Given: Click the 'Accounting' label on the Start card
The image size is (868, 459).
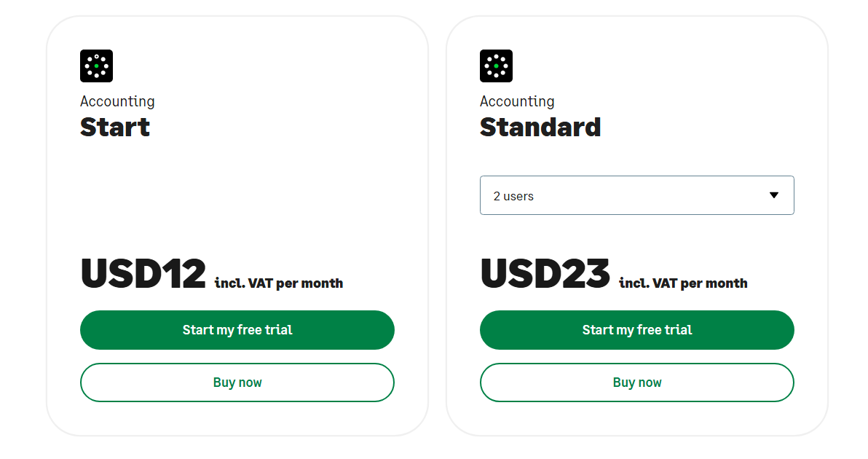Looking at the screenshot, I should pyautogui.click(x=117, y=101).
